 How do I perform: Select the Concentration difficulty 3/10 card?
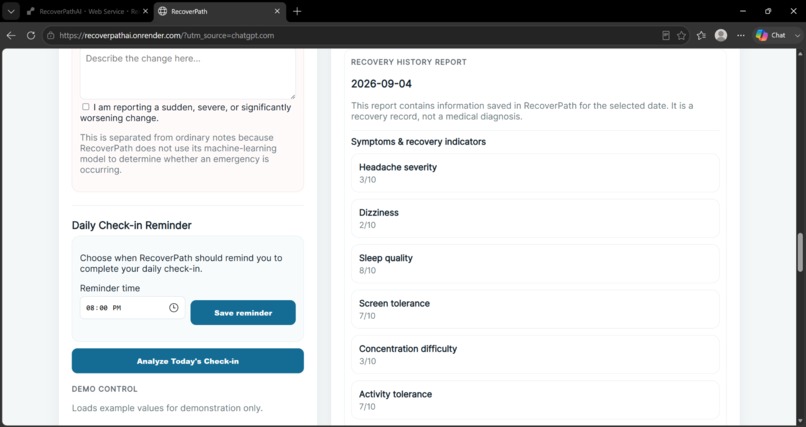535,355
